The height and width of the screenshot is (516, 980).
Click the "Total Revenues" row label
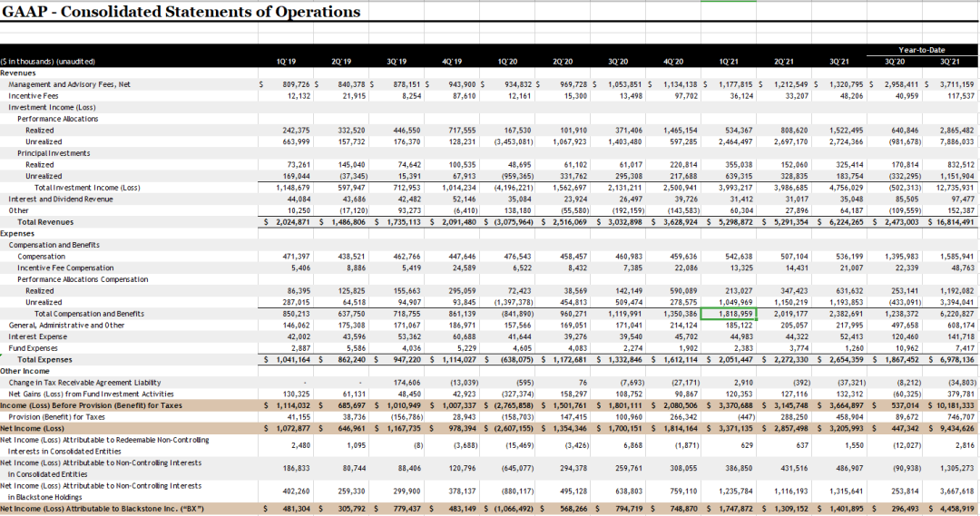point(45,222)
